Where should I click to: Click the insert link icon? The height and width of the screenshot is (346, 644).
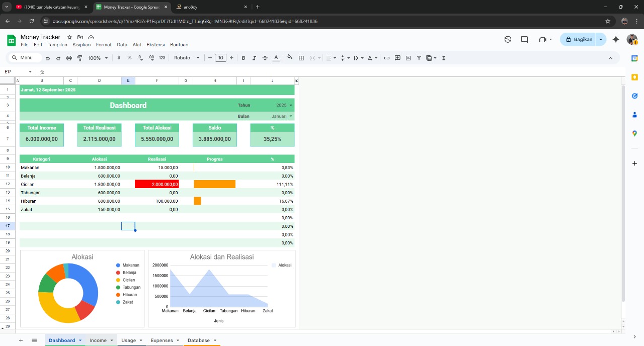pyautogui.click(x=386, y=58)
